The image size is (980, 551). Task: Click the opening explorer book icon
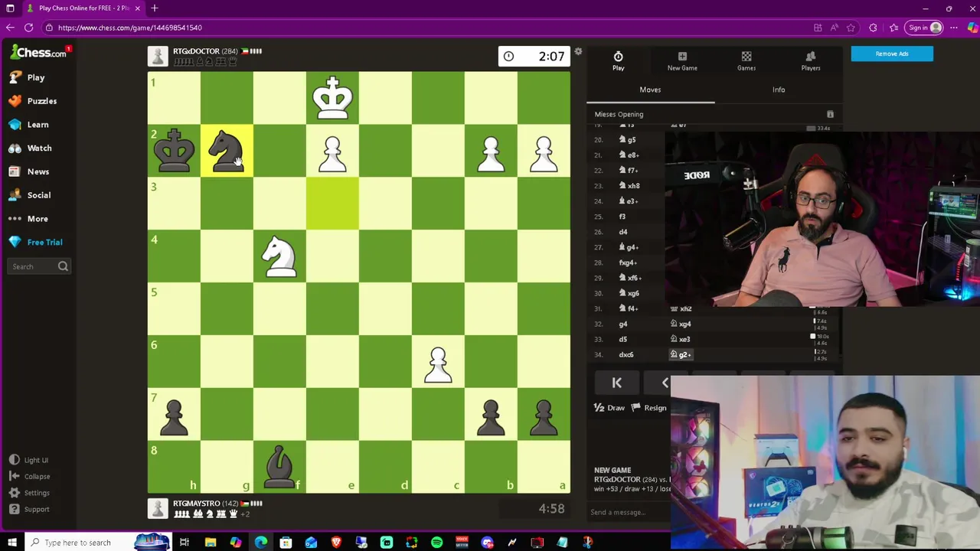coord(830,115)
